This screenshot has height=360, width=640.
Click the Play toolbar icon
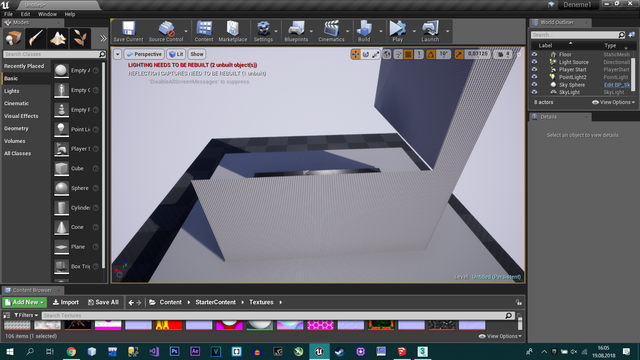[397, 31]
